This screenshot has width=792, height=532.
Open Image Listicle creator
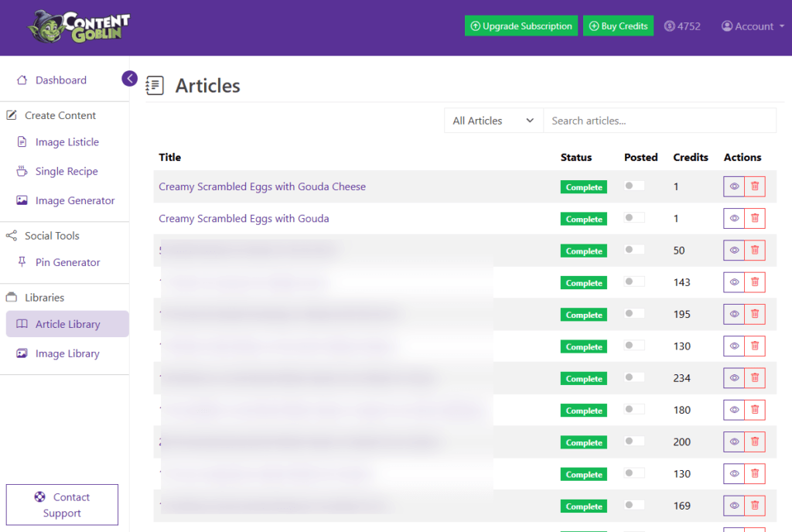[x=67, y=142]
